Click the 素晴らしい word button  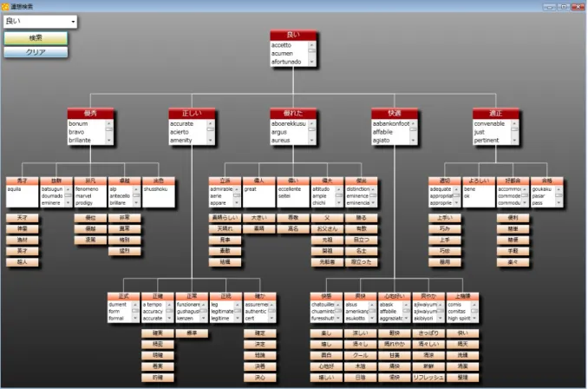(x=225, y=218)
